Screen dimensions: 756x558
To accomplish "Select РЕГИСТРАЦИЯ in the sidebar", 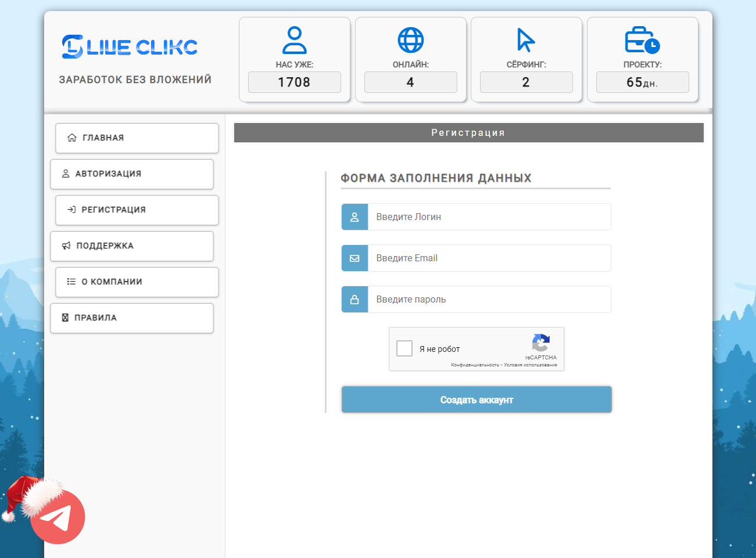I will coord(137,210).
